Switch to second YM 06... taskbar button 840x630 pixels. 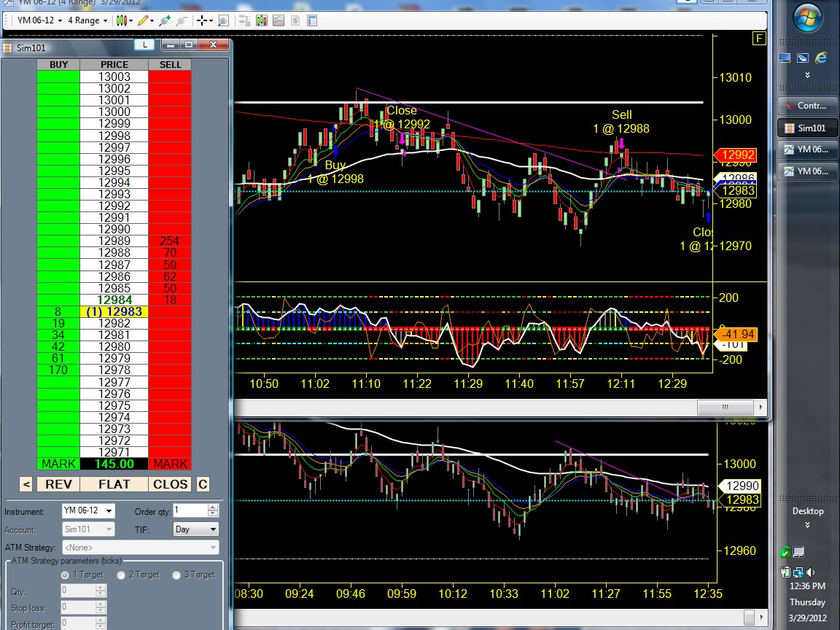[x=807, y=171]
